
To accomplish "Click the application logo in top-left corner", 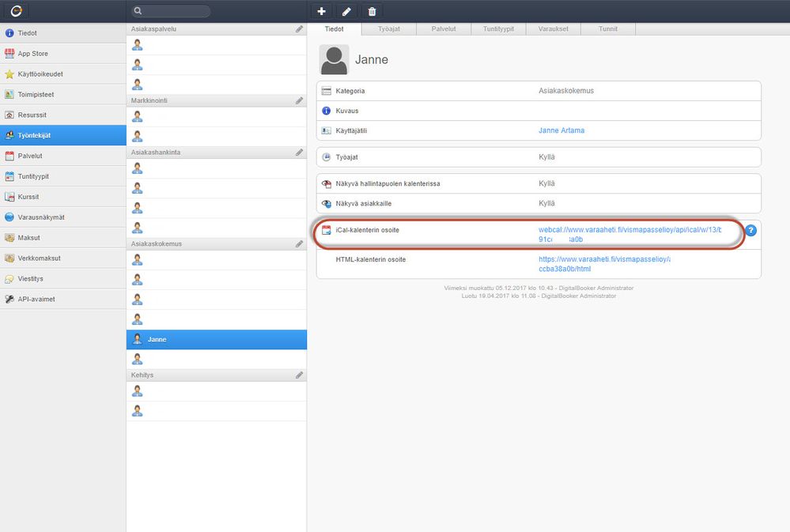I will pyautogui.click(x=16, y=11).
